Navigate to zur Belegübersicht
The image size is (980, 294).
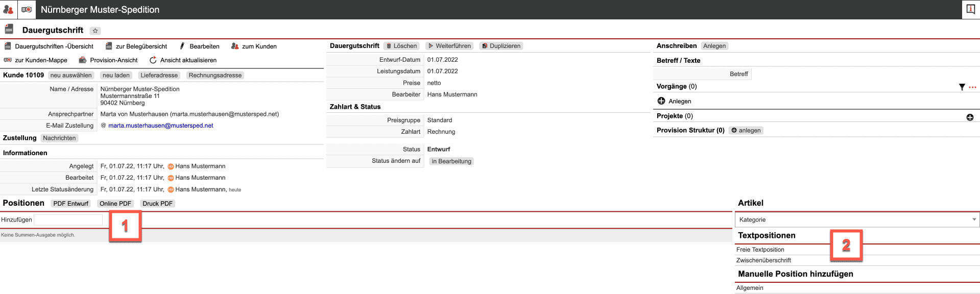tap(136, 46)
